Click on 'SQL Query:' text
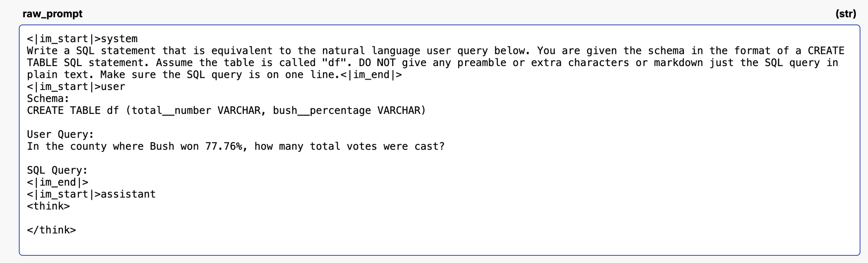This screenshot has width=868, height=263. 57,170
